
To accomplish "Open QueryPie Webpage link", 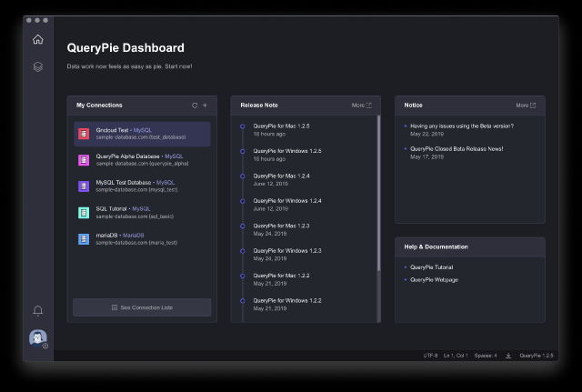I will point(435,280).
